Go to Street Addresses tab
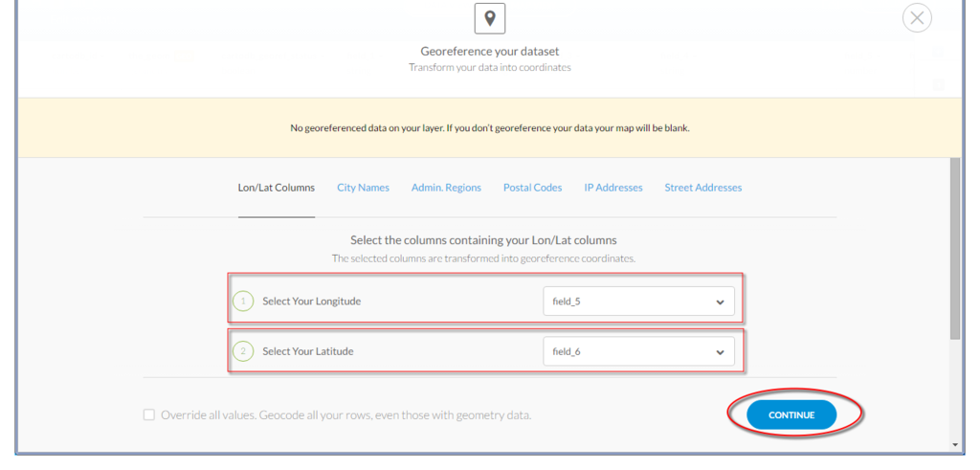 [x=703, y=188]
